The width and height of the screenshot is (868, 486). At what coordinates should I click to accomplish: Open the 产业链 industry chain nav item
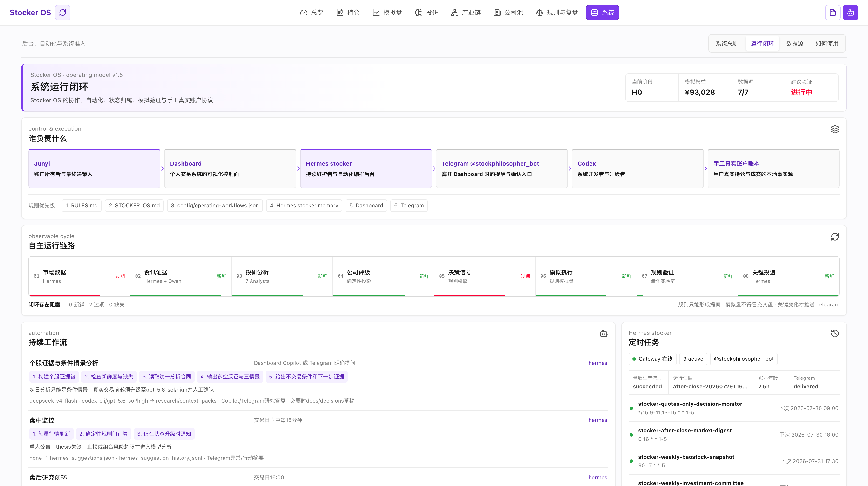pos(466,13)
